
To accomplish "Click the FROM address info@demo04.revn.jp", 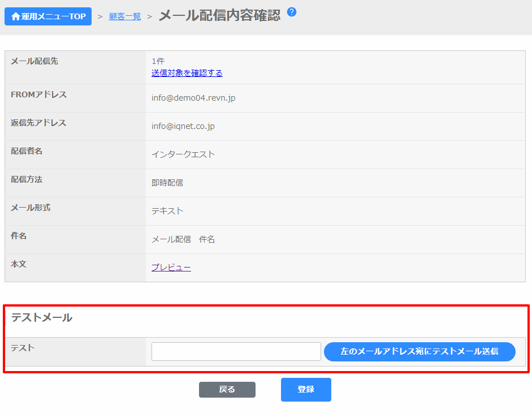I will tap(193, 98).
